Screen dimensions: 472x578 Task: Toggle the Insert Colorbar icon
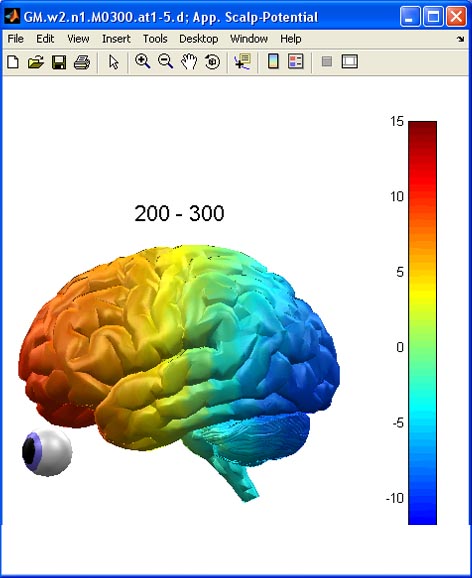[273, 61]
